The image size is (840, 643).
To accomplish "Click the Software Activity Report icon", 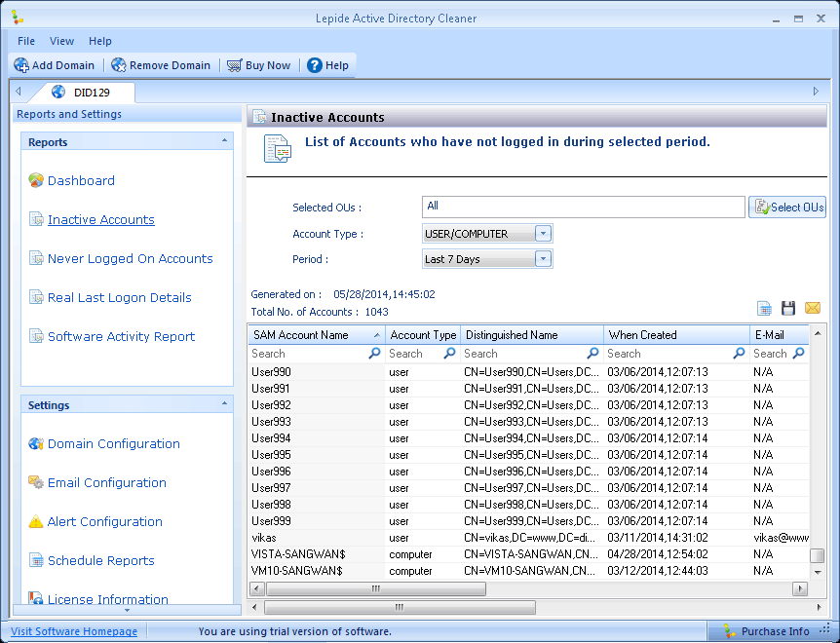I will [36, 336].
